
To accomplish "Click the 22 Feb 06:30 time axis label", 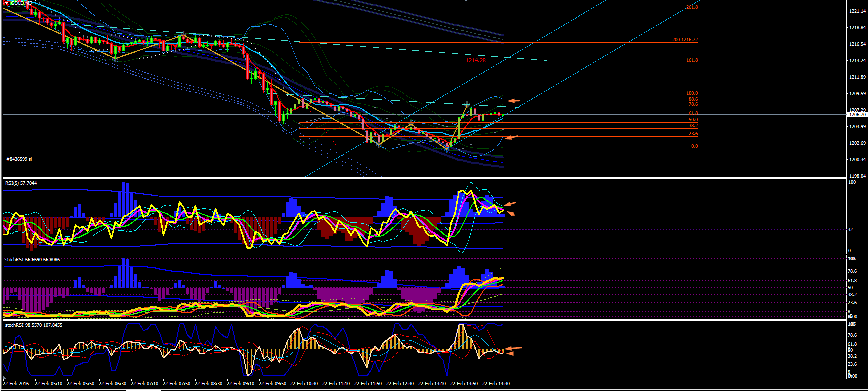I will tap(113, 384).
